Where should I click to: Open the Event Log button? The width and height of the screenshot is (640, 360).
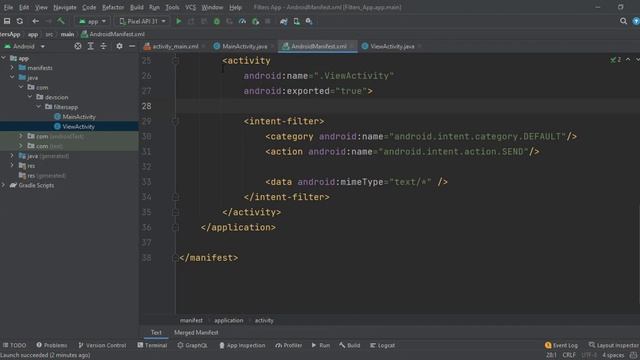point(561,345)
